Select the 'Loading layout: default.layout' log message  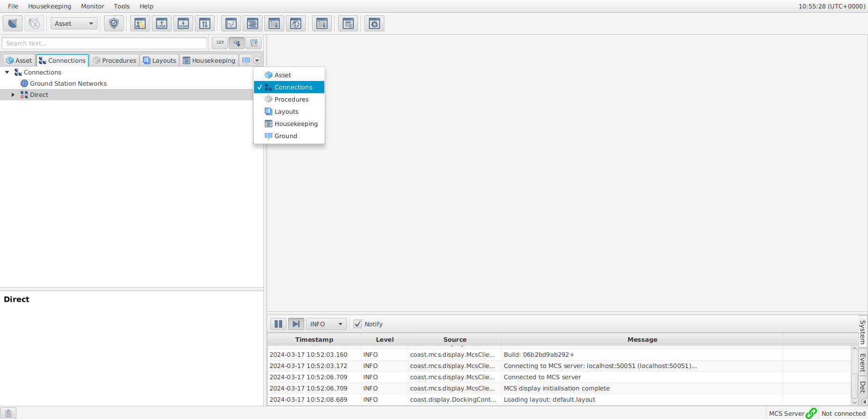tap(549, 399)
